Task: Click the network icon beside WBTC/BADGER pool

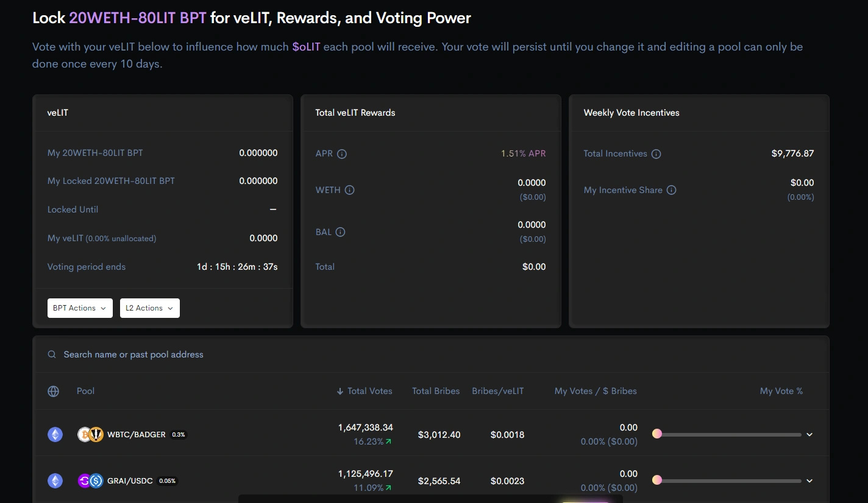Action: click(x=55, y=434)
